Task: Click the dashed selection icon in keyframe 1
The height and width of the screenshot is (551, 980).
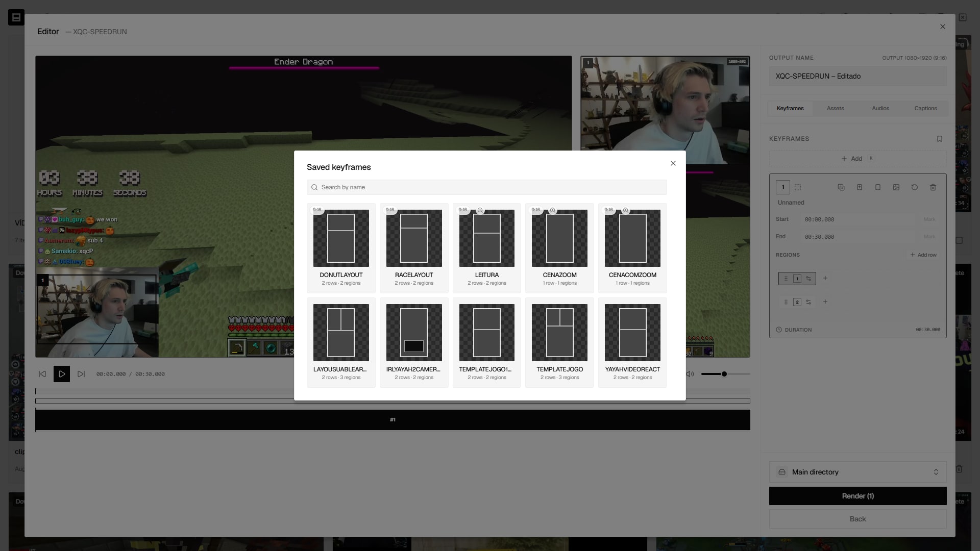Action: coord(798,187)
